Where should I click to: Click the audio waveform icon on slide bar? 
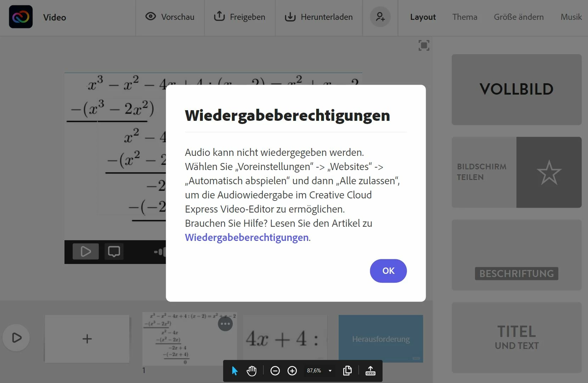(x=159, y=252)
